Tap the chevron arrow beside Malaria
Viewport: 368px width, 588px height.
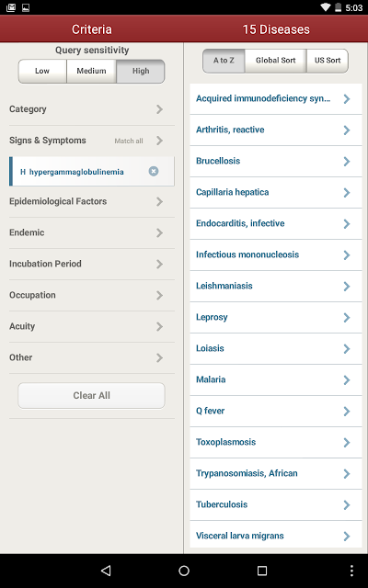tap(347, 379)
